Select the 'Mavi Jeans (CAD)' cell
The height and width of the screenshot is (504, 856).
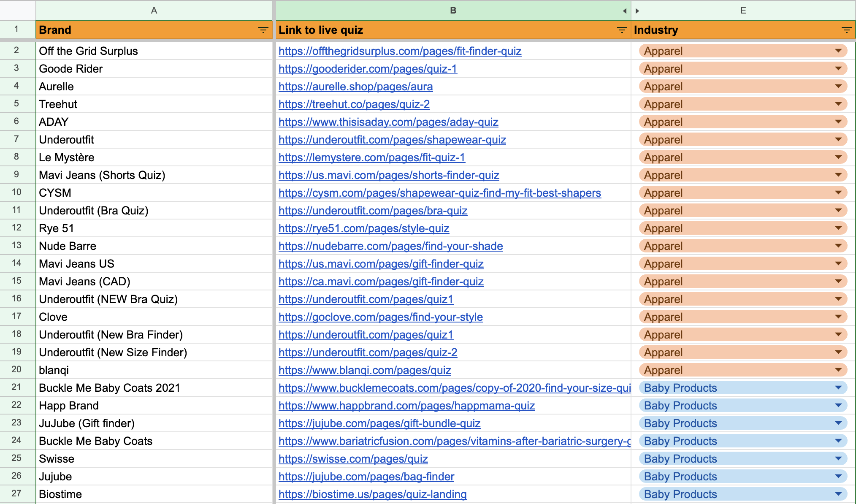click(x=154, y=282)
